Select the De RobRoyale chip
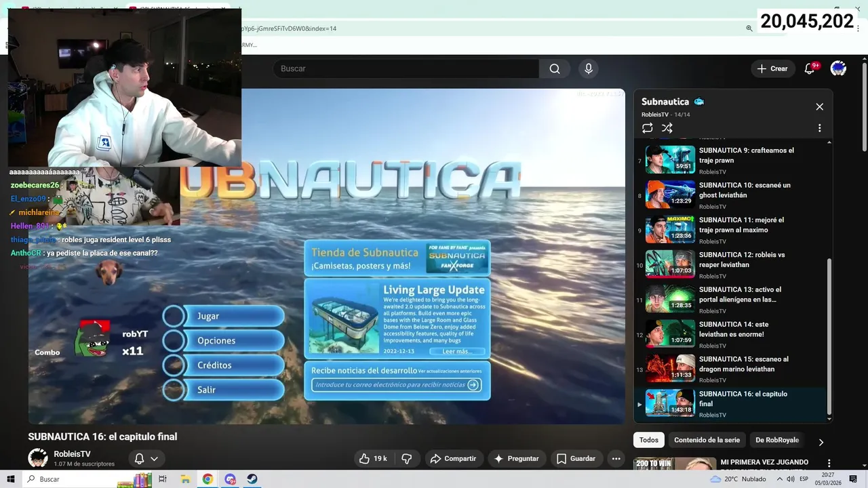The width and height of the screenshot is (868, 488). (x=777, y=440)
